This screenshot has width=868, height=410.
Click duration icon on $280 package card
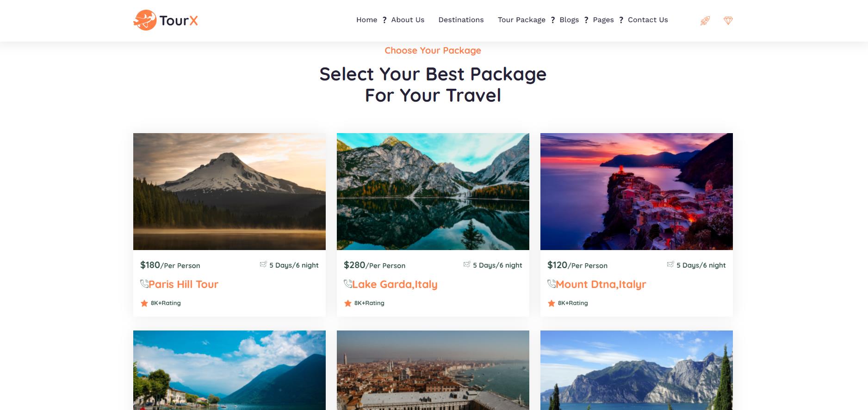coord(467,264)
